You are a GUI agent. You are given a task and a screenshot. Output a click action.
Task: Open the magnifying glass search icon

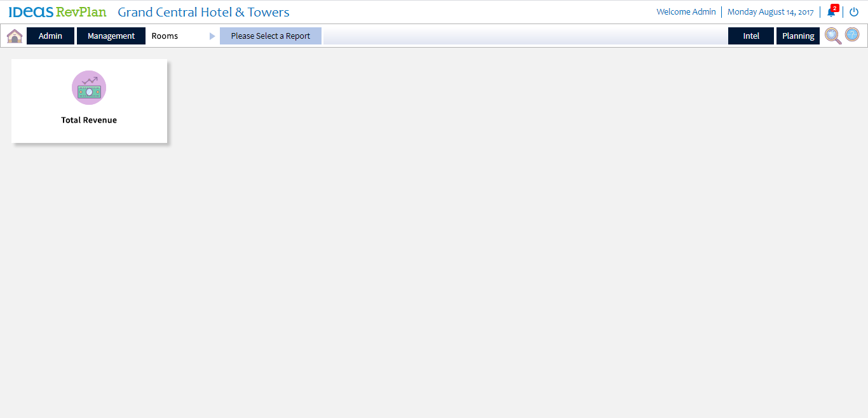tap(833, 36)
